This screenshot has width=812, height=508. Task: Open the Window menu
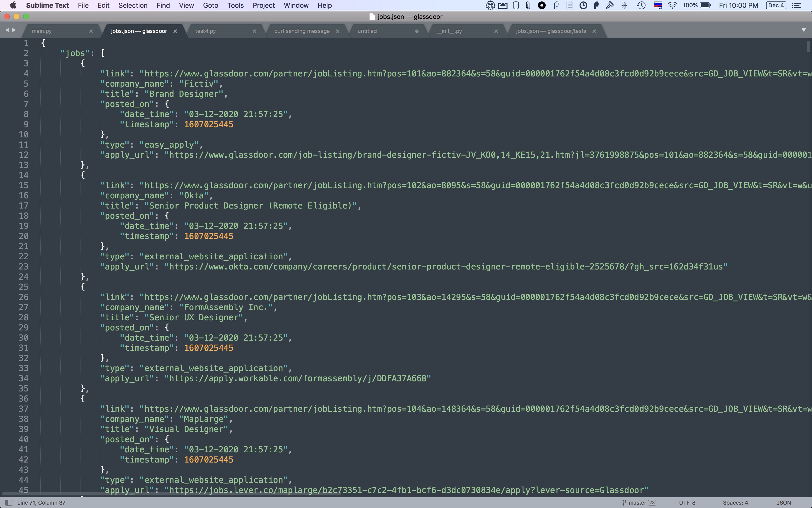tap(296, 5)
